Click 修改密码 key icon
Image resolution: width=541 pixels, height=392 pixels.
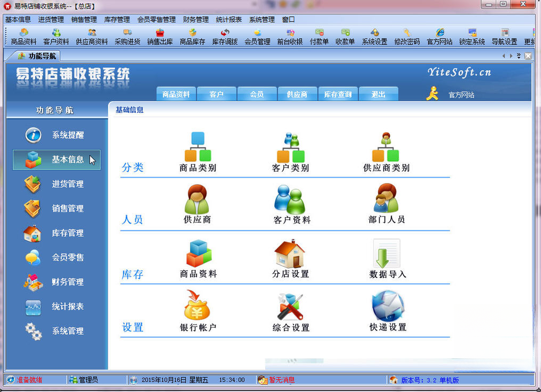[x=407, y=37]
